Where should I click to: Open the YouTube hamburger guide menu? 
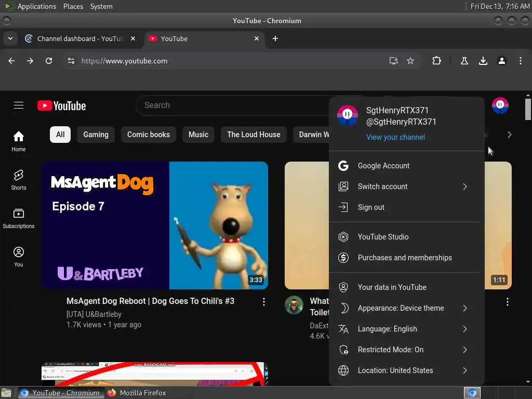19,105
